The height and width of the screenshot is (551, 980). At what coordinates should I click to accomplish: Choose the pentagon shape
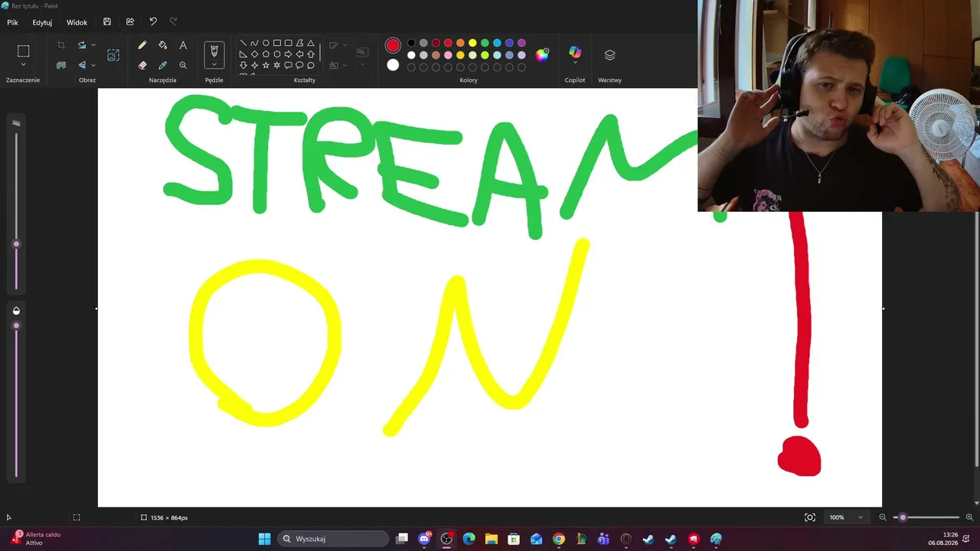click(266, 54)
